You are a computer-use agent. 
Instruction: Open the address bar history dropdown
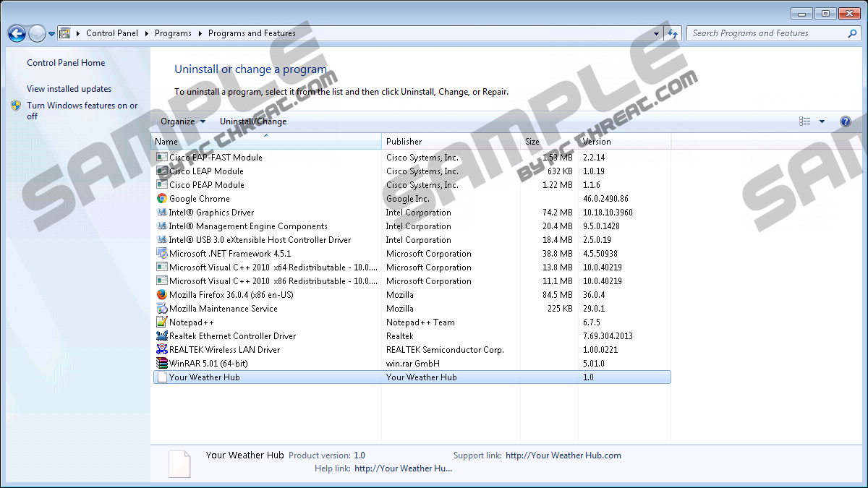656,33
